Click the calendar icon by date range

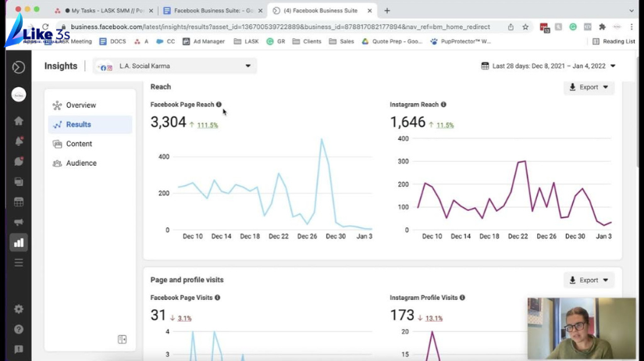(x=485, y=66)
